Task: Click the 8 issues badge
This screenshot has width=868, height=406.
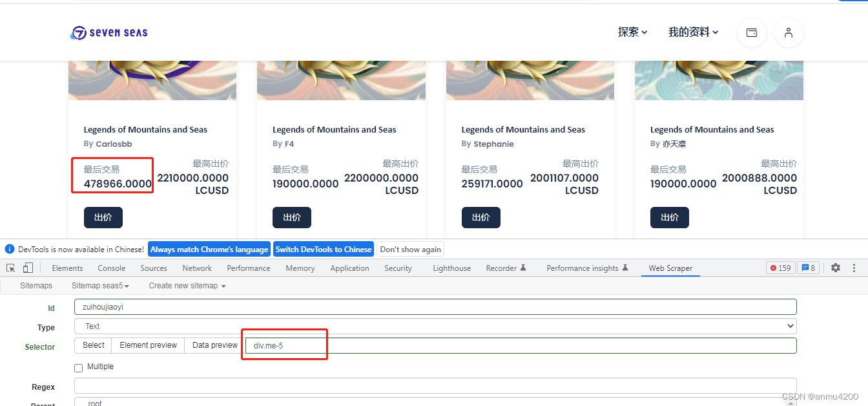Action: [x=808, y=268]
